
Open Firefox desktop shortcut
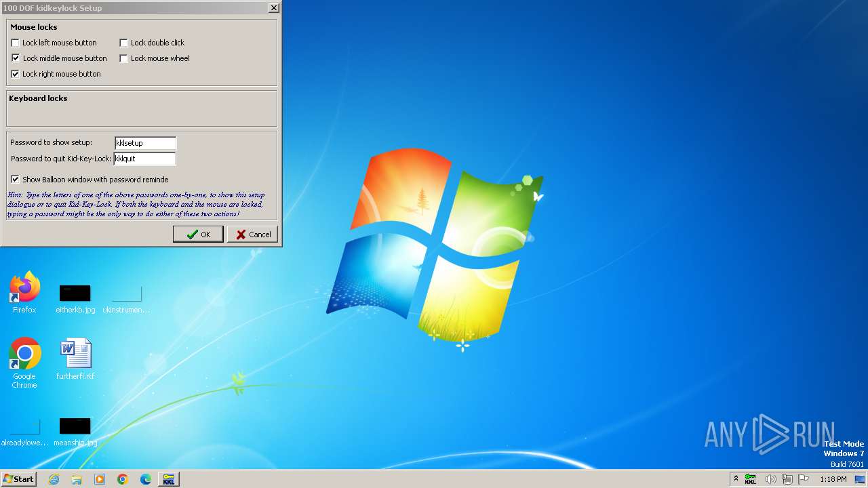tap(24, 293)
